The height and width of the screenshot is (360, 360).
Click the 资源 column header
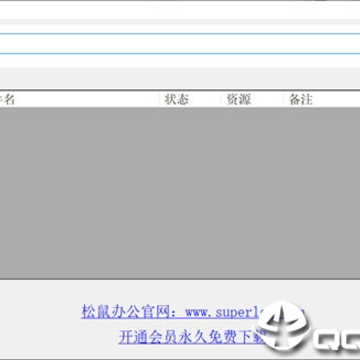[x=252, y=99]
